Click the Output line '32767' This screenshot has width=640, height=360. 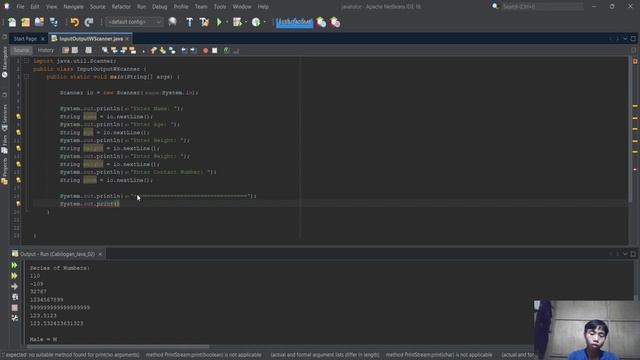click(38, 292)
